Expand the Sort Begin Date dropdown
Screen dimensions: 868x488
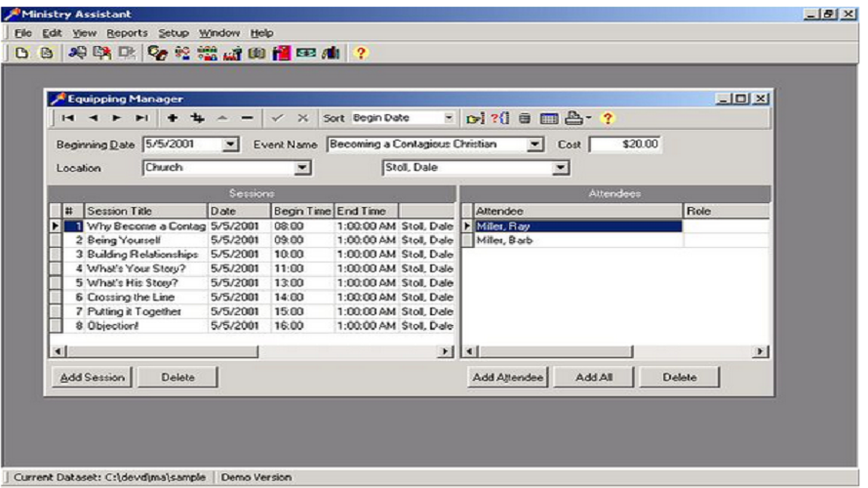pyautogui.click(x=449, y=118)
